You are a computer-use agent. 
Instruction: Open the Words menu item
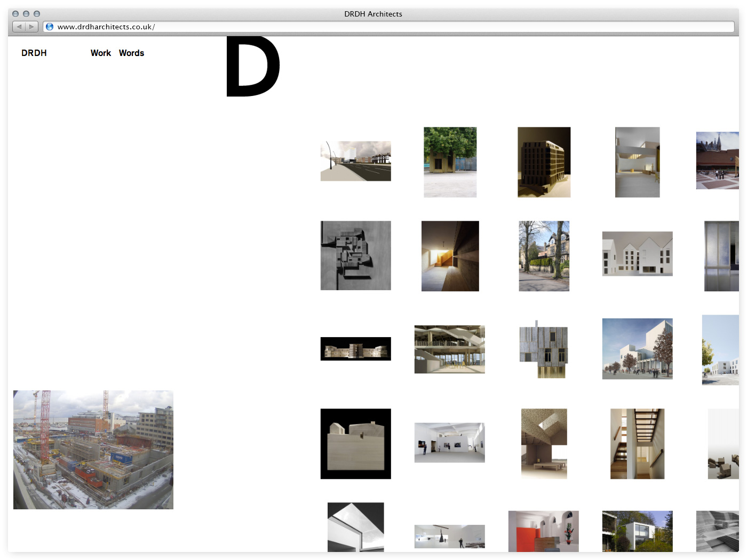131,53
